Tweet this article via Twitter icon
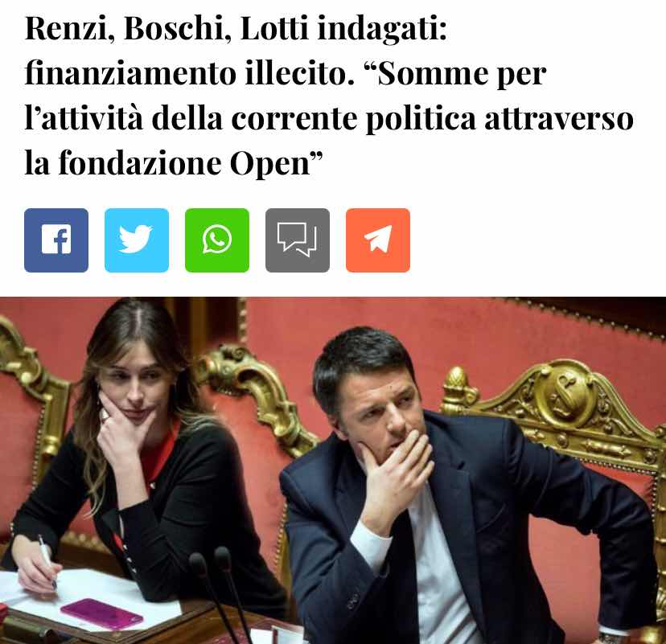 click(x=137, y=240)
